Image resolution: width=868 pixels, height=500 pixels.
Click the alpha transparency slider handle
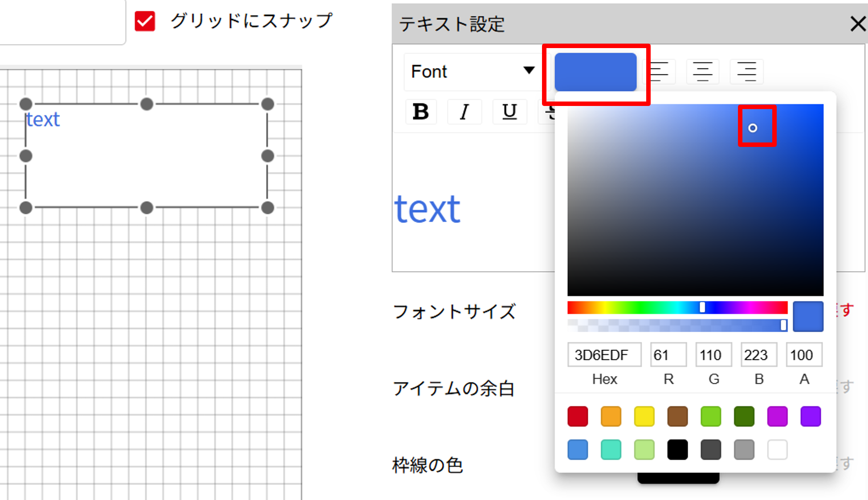tap(783, 325)
